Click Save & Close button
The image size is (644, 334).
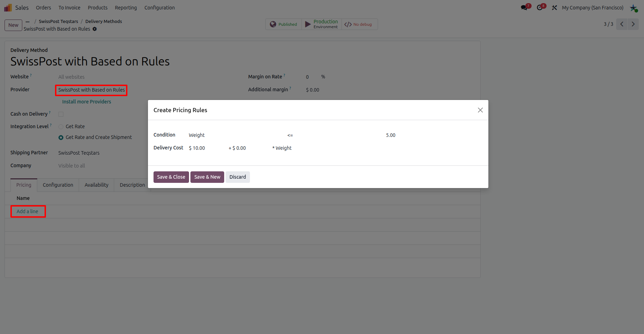[171, 177]
